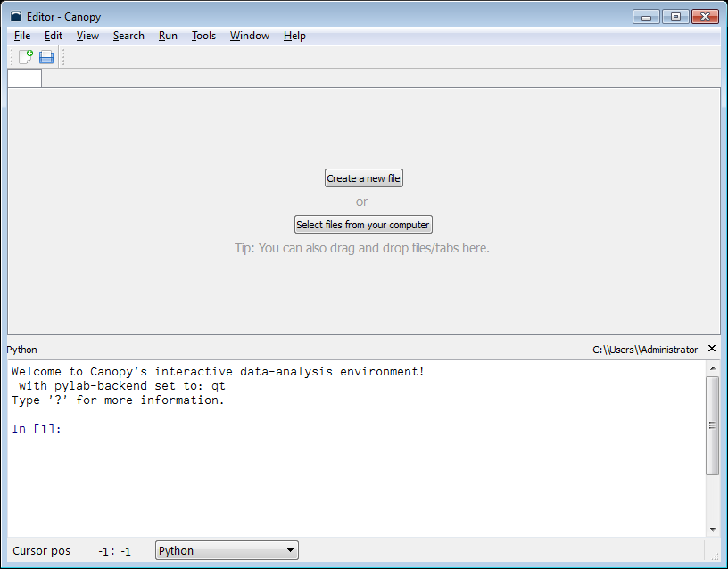This screenshot has width=728, height=569.
Task: Close the Canopy editor window
Action: [705, 17]
